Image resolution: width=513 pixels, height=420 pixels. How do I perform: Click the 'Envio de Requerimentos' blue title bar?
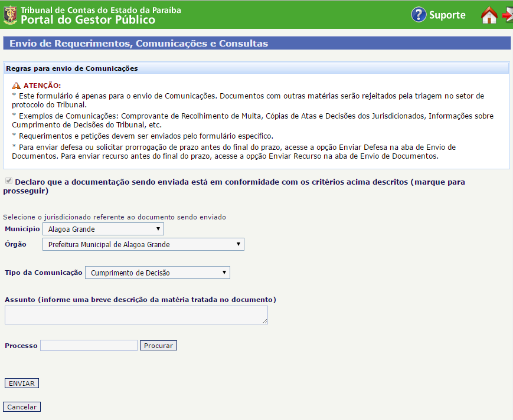pos(139,44)
